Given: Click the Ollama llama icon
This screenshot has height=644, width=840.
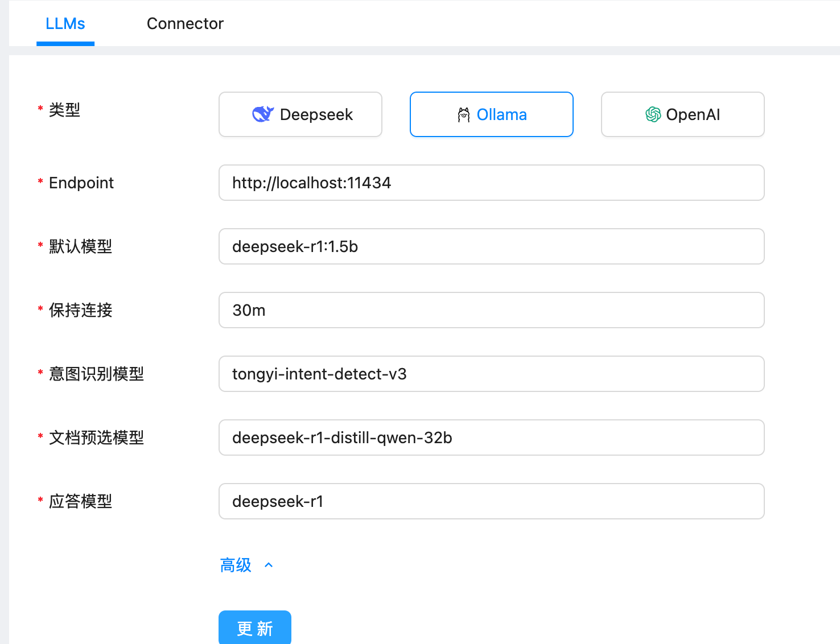Looking at the screenshot, I should (x=464, y=115).
